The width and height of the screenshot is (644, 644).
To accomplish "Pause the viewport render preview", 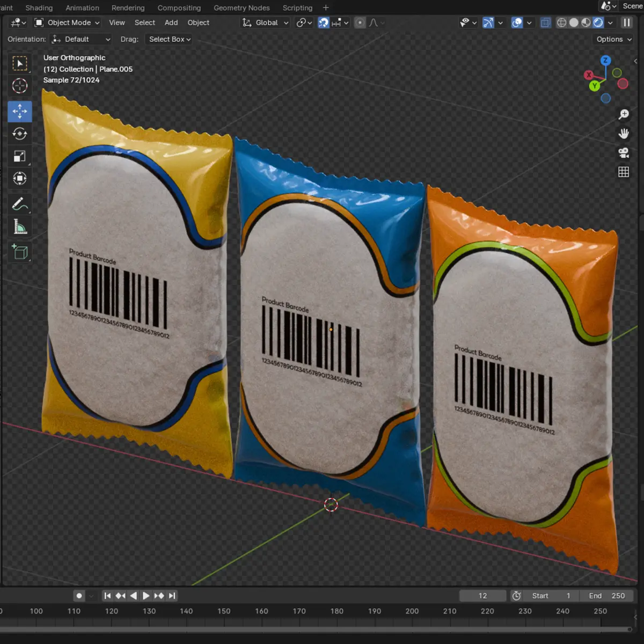I will [x=626, y=23].
